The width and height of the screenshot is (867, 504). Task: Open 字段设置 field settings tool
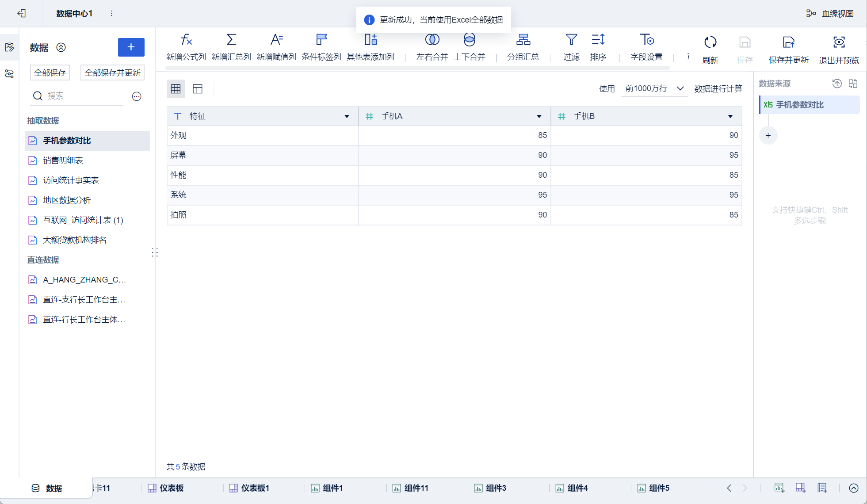click(x=646, y=40)
